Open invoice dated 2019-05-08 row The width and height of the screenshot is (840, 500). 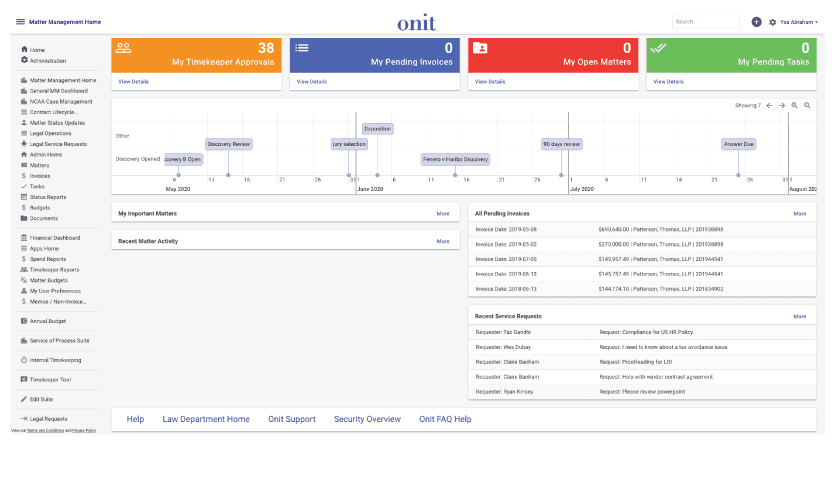[x=642, y=229]
